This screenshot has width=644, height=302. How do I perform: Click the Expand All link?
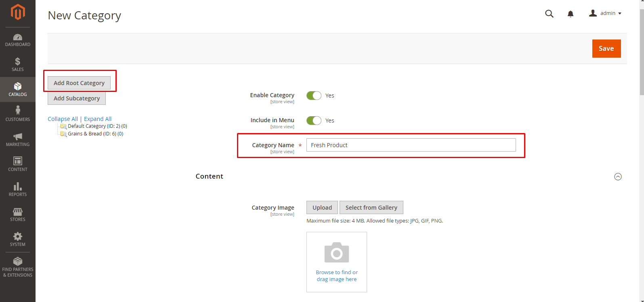(98, 119)
